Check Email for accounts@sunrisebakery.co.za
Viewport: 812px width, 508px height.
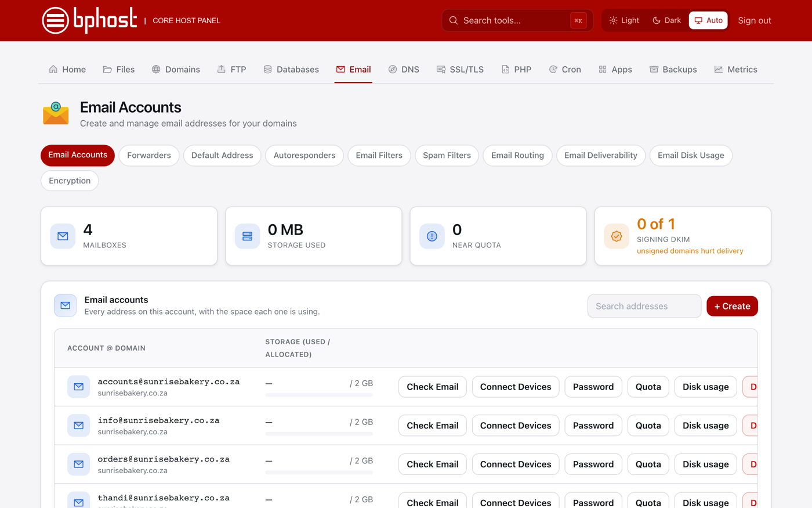pos(433,387)
